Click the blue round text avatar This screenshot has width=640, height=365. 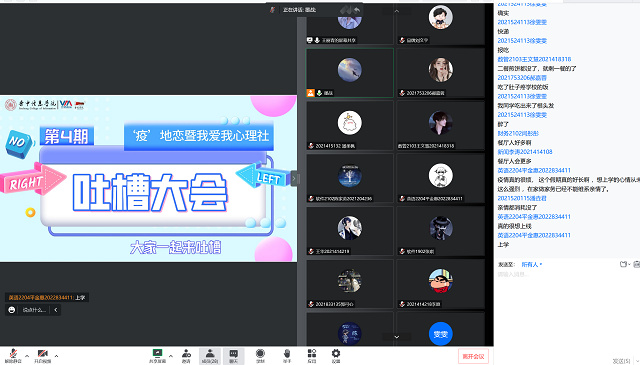point(440,334)
